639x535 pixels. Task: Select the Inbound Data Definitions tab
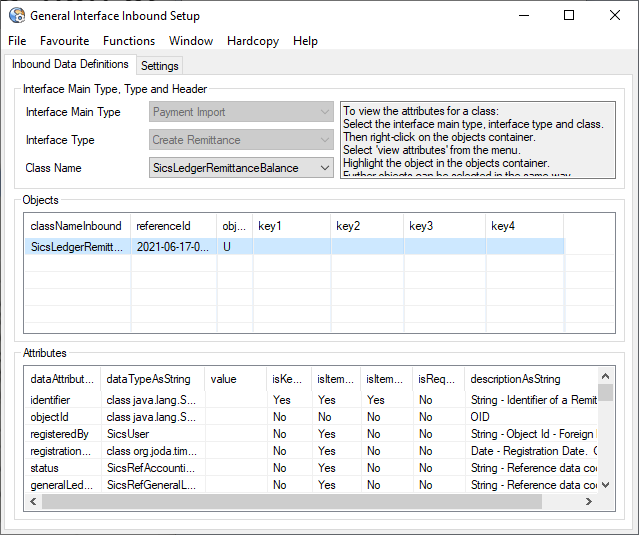point(70,65)
